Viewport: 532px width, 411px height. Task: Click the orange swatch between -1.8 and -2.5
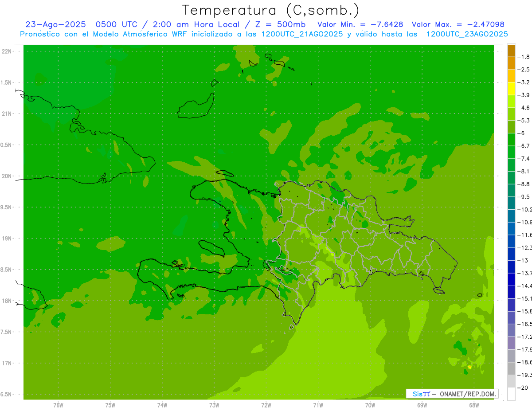[511, 63]
